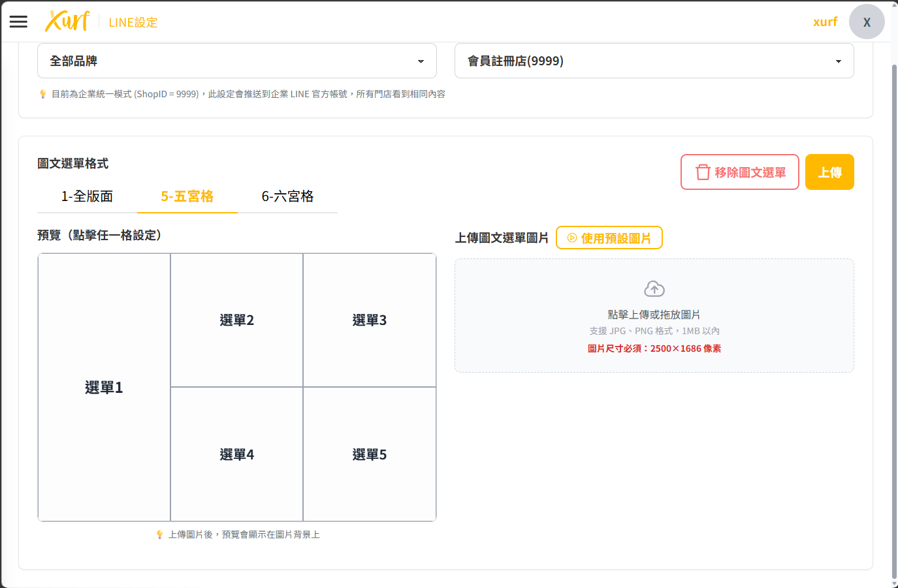This screenshot has width=898, height=588.
Task: Open the hamburger navigation menu
Action: click(x=18, y=22)
